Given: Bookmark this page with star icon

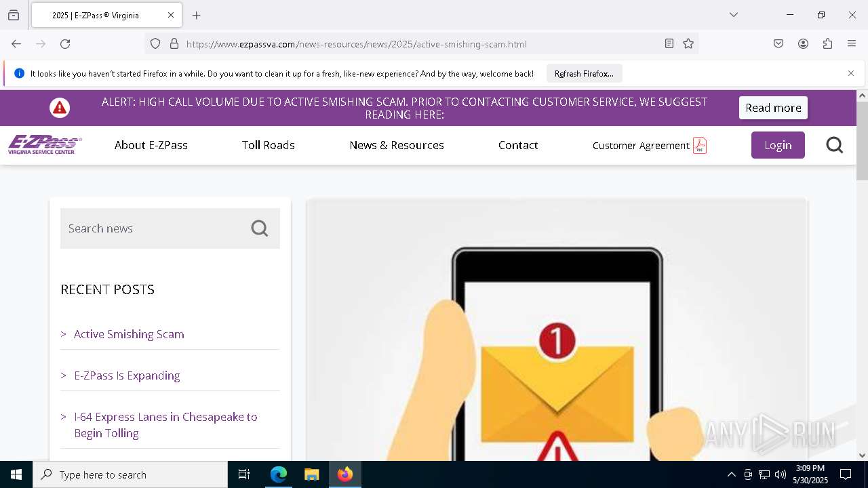Looking at the screenshot, I should tap(688, 44).
